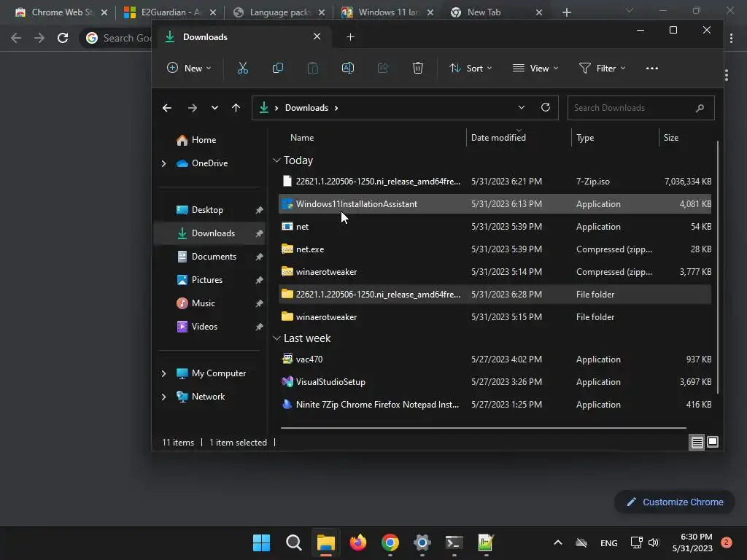Select the net.exe compressed file
747x560 pixels.
click(x=495, y=249)
